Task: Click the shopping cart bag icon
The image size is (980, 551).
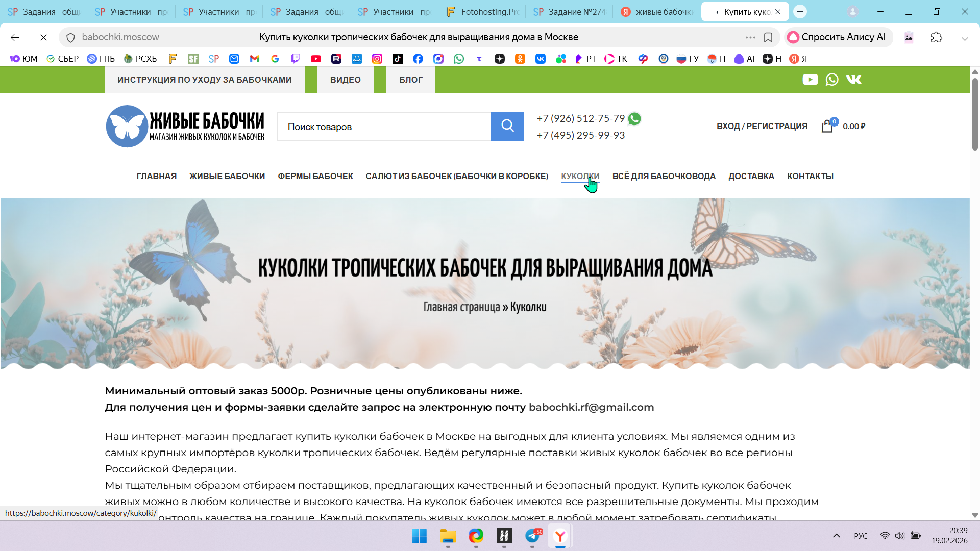Action: point(827,127)
